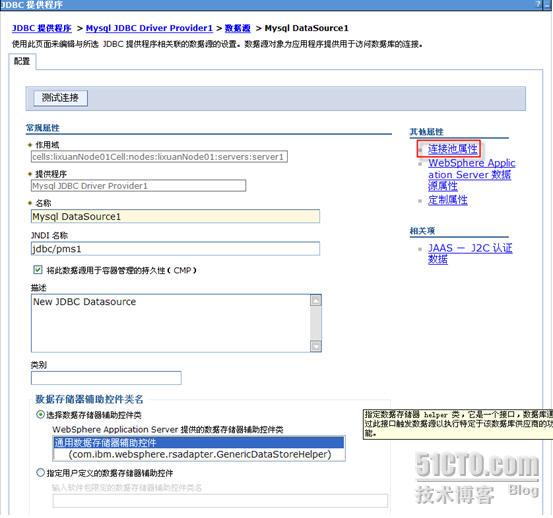
Task: Click the help question mark icon in title bar
Action: [538, 4]
